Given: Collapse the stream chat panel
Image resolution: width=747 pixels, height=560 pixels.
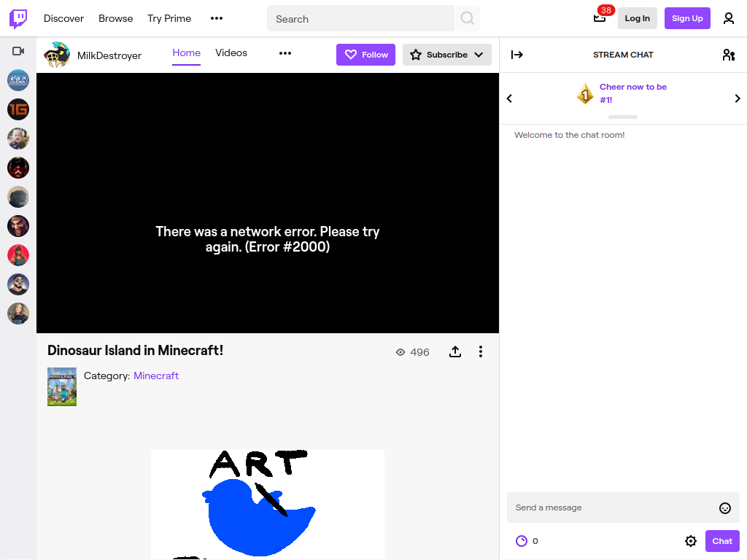Looking at the screenshot, I should 517,55.
